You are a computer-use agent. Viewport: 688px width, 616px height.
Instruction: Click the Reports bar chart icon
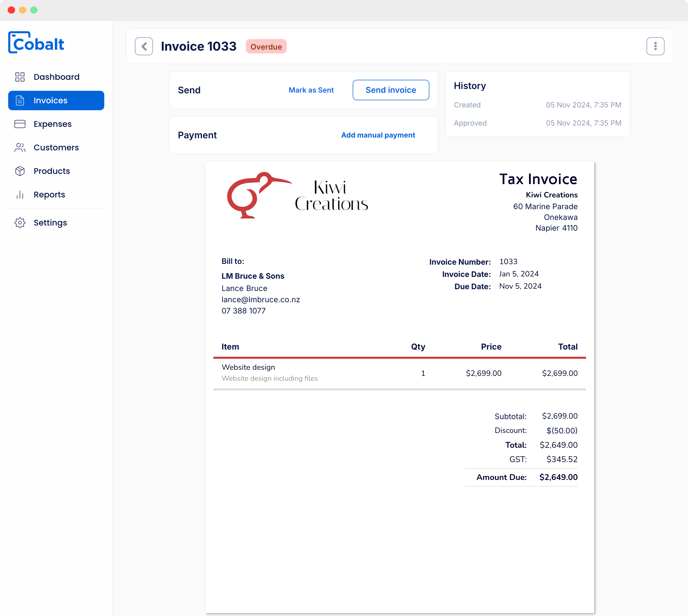[x=20, y=195]
